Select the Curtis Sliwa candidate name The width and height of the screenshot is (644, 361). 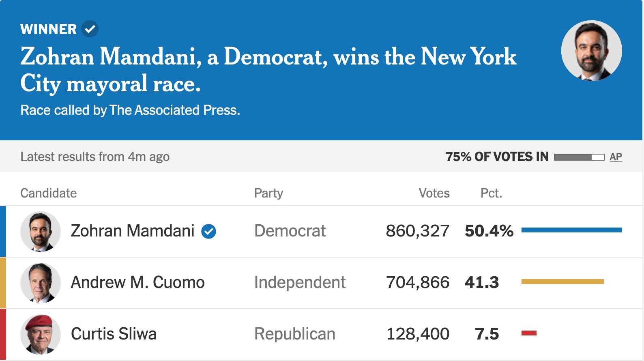click(x=114, y=334)
